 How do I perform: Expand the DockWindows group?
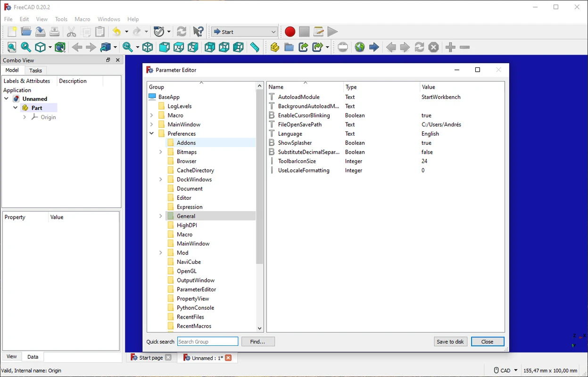tap(161, 180)
